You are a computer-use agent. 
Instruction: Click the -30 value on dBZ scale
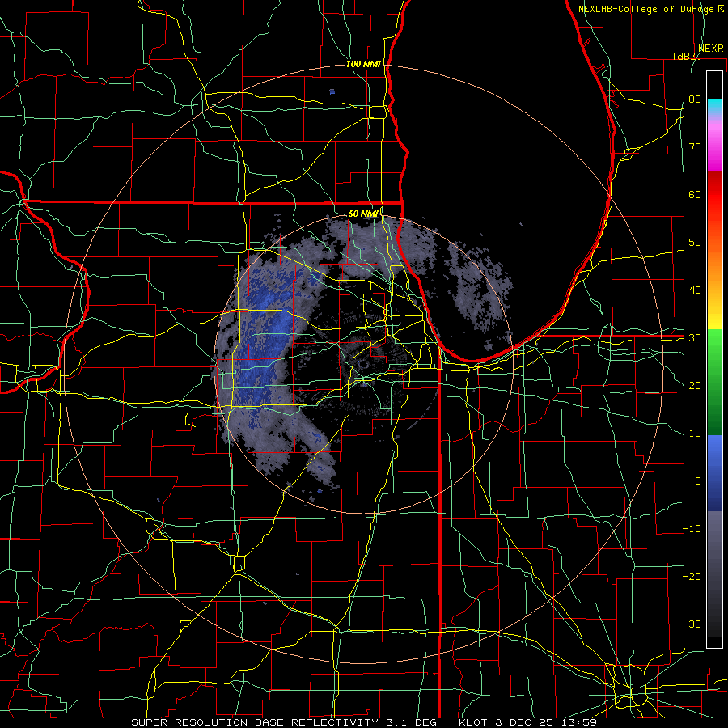click(x=692, y=624)
